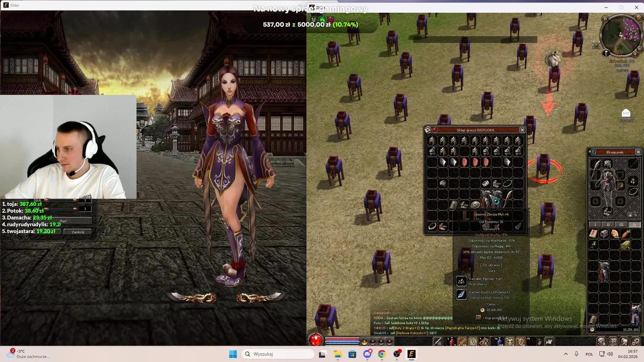Switch to inventory page III

click(x=621, y=224)
